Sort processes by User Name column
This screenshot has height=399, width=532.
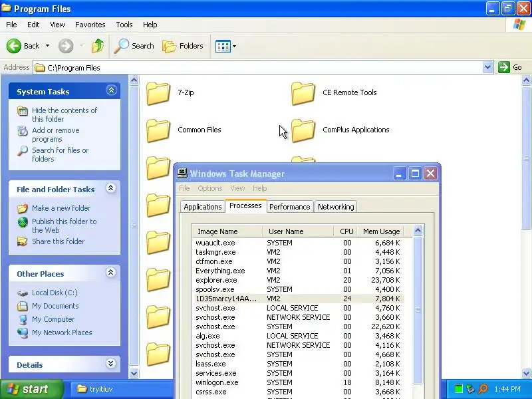pos(298,231)
